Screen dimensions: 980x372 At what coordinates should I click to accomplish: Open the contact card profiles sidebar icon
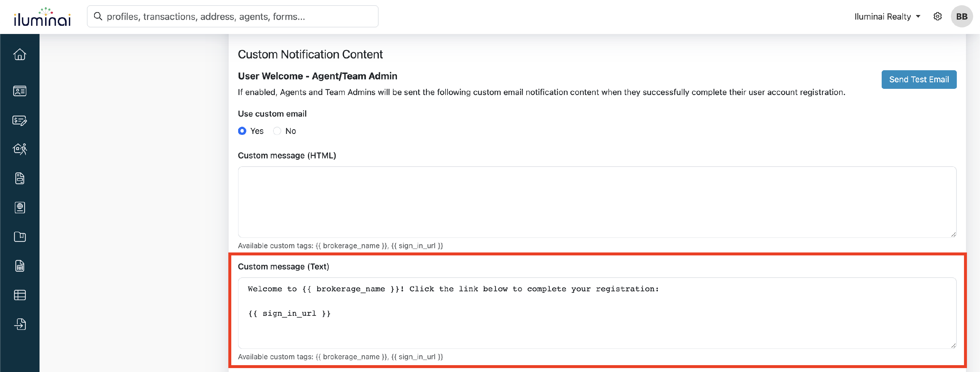point(20,91)
